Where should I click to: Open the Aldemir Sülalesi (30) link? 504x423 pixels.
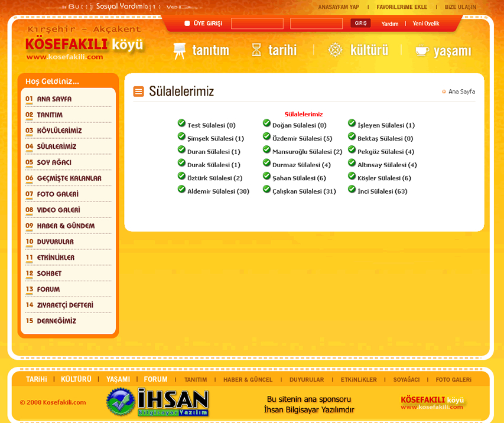pyautogui.click(x=218, y=191)
